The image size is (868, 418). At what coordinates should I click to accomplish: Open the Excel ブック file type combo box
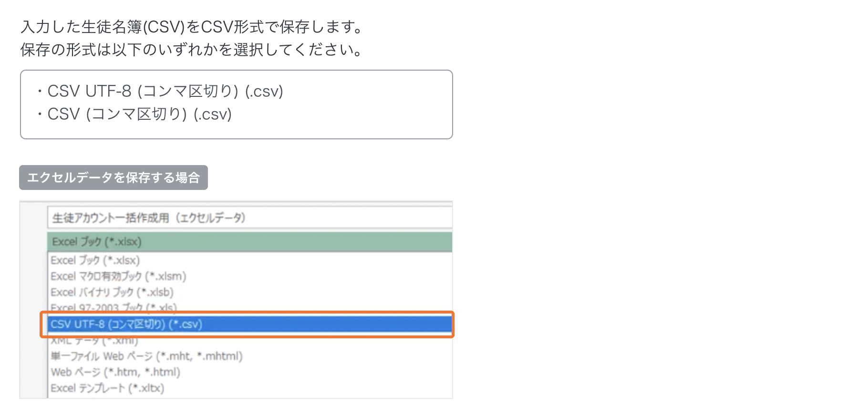(x=249, y=242)
